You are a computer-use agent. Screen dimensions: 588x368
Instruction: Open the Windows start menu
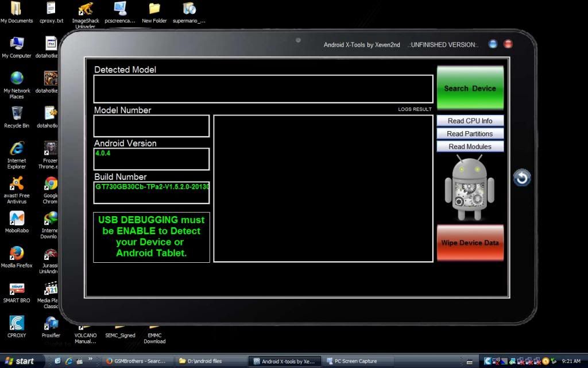[19, 361]
